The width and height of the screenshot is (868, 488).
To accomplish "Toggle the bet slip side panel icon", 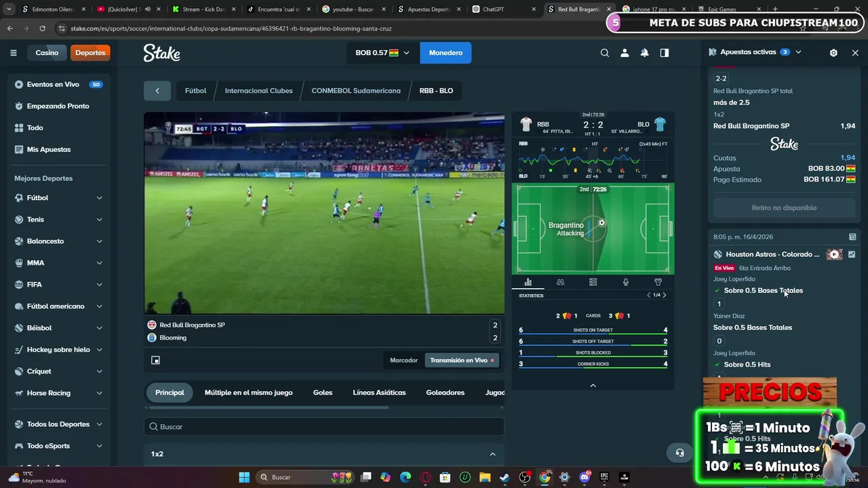I will tap(665, 53).
